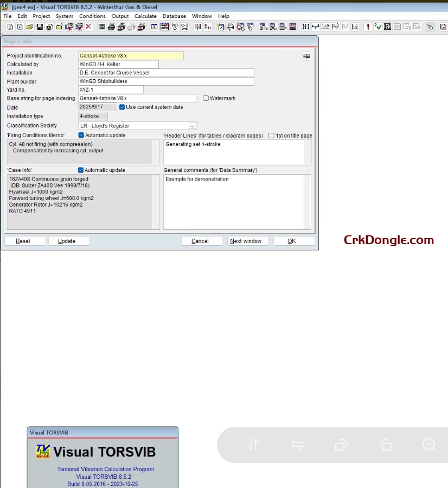Click the red exclamation calculation icon
This screenshot has height=488, width=448.
point(368,26)
